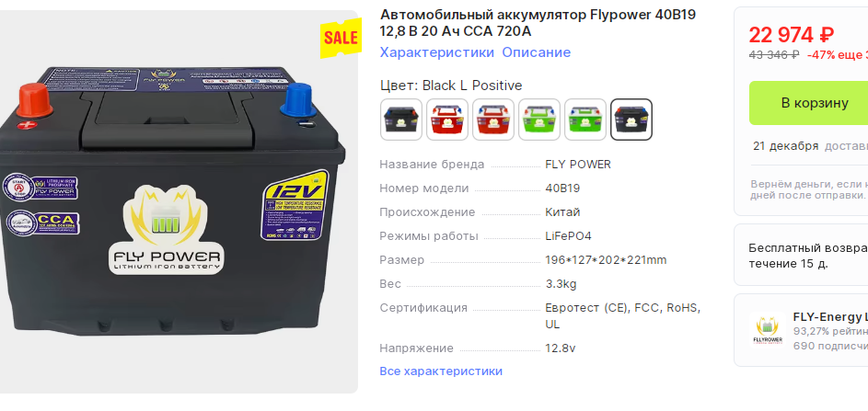Click the main Fly Power battery image
This screenshot has width=868, height=411.
click(171, 202)
